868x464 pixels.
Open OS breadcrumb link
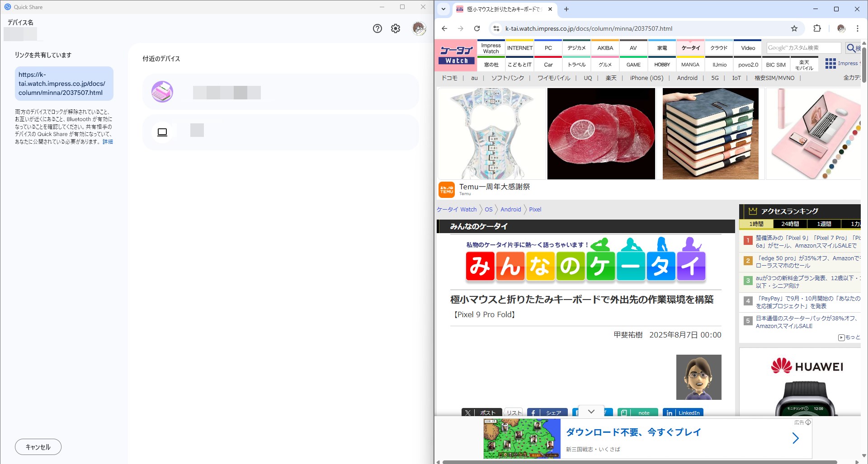[x=489, y=210]
